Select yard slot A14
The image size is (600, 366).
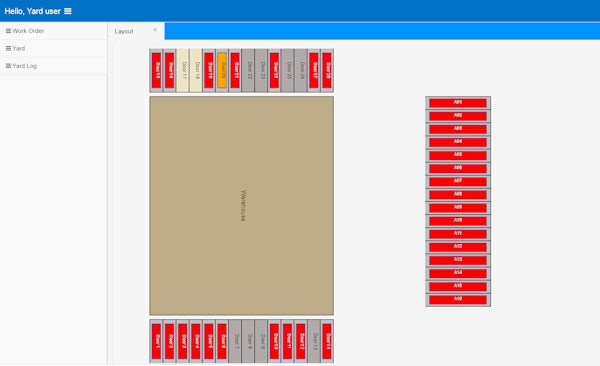tap(458, 273)
